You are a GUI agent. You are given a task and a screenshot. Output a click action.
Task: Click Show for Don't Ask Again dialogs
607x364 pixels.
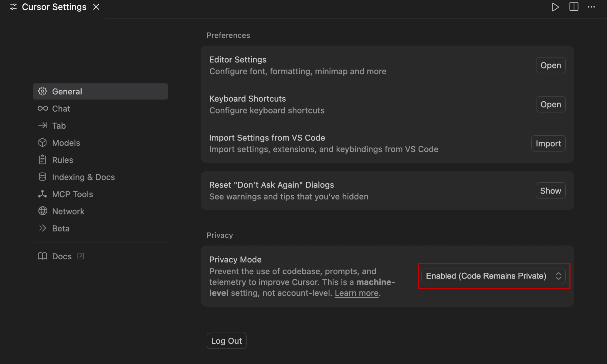pyautogui.click(x=551, y=190)
